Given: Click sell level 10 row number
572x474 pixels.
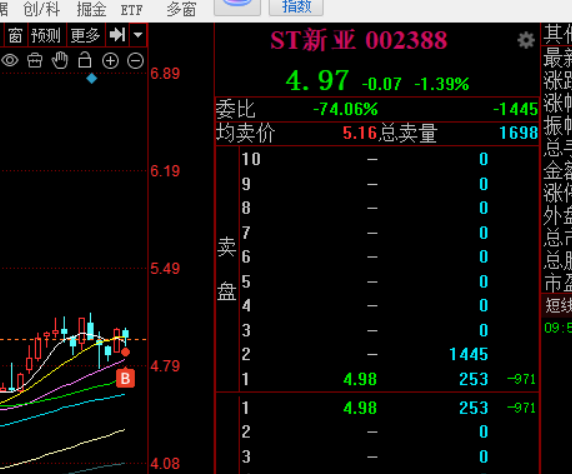Looking at the screenshot, I should 251,159.
